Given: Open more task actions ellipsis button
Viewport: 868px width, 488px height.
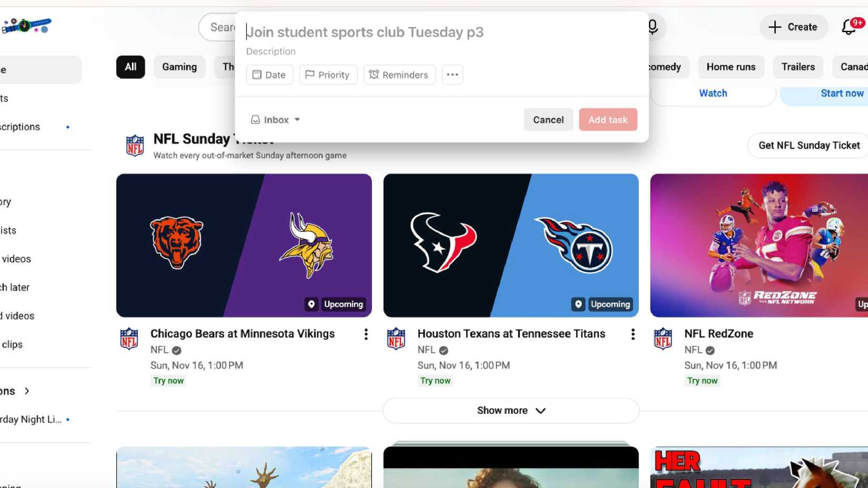Looking at the screenshot, I should click(452, 75).
